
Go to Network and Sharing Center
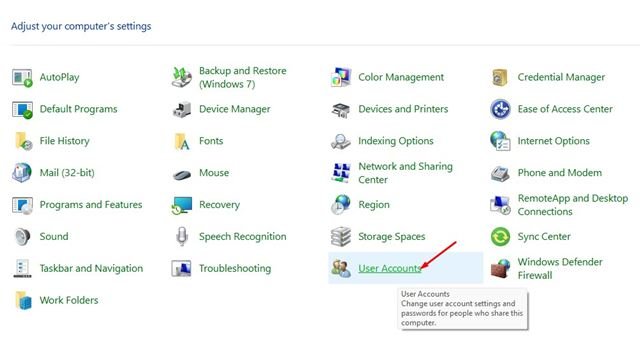[405, 173]
